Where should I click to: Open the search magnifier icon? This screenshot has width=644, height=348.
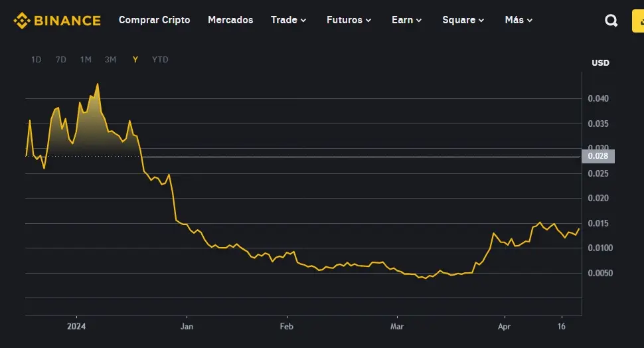pyautogui.click(x=611, y=21)
